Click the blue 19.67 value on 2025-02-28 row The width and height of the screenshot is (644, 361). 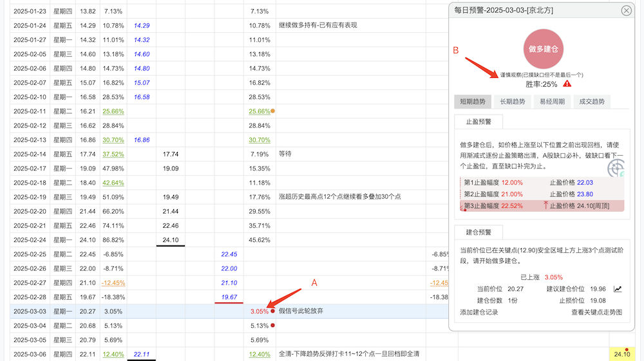click(x=229, y=297)
